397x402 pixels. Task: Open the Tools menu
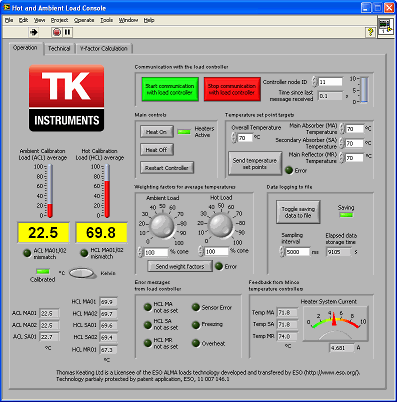[x=107, y=20]
